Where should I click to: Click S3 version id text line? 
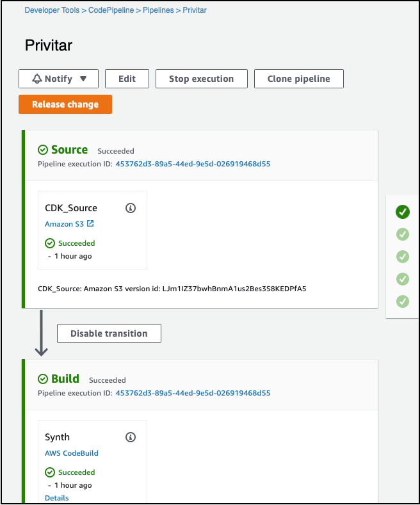click(x=172, y=289)
